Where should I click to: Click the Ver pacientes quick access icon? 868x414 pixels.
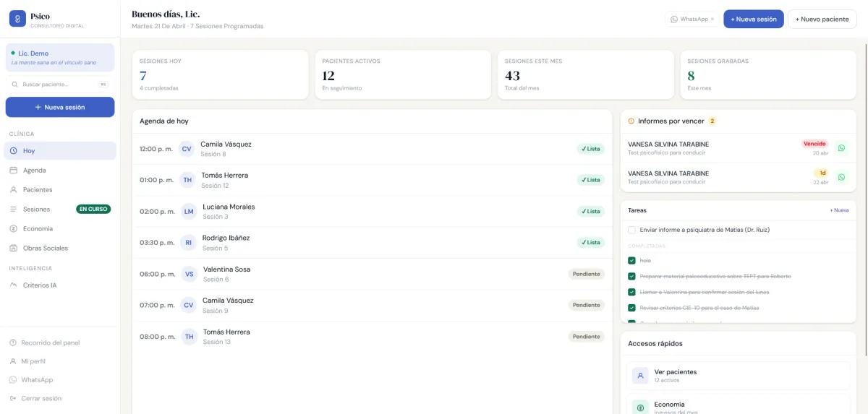pos(640,376)
